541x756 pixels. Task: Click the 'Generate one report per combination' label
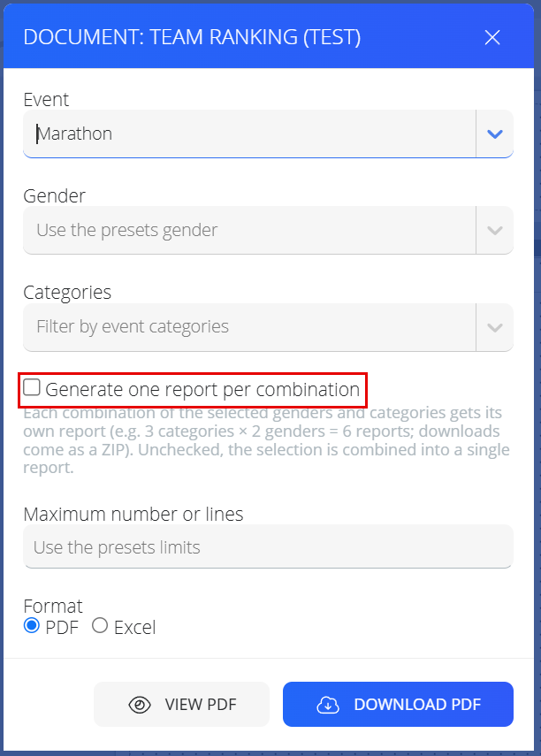pos(202,390)
